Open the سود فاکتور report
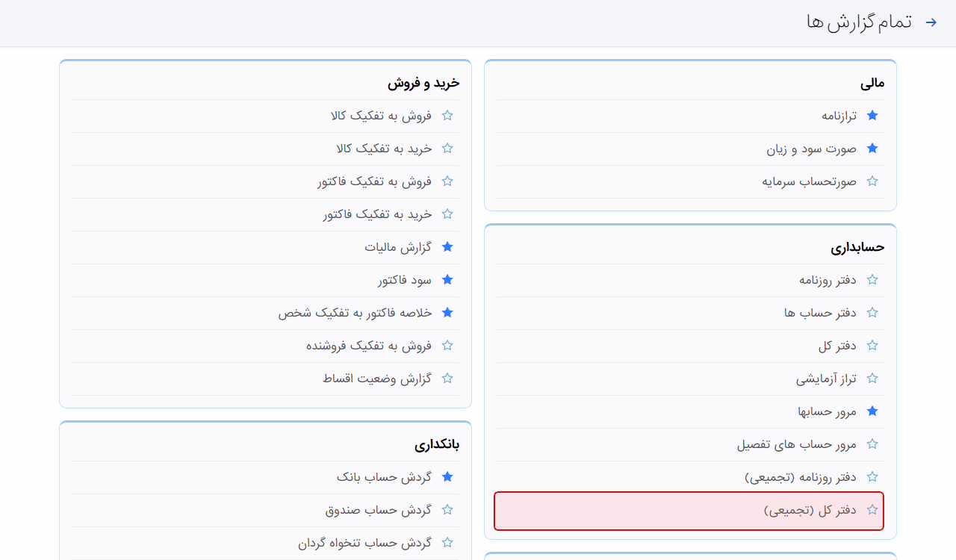The height and width of the screenshot is (560, 956). [x=405, y=280]
